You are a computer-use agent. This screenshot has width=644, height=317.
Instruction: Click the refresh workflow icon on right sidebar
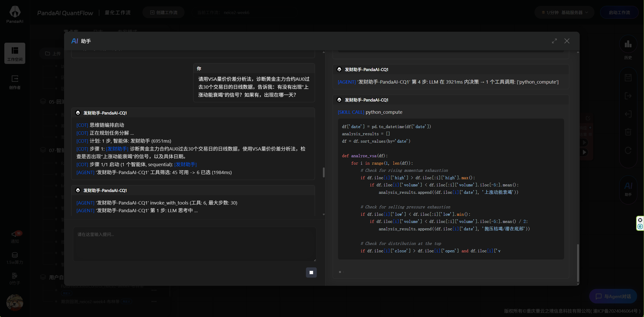[x=628, y=150]
